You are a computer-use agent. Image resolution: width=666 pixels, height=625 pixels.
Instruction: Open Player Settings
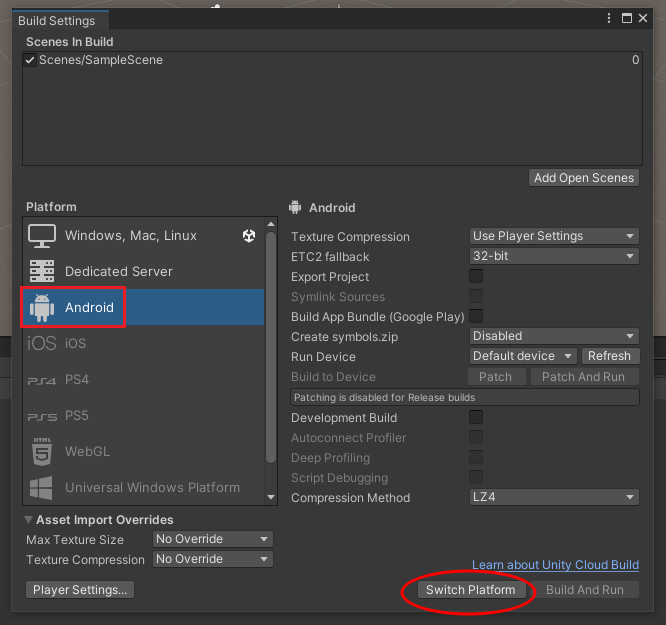tap(80, 590)
